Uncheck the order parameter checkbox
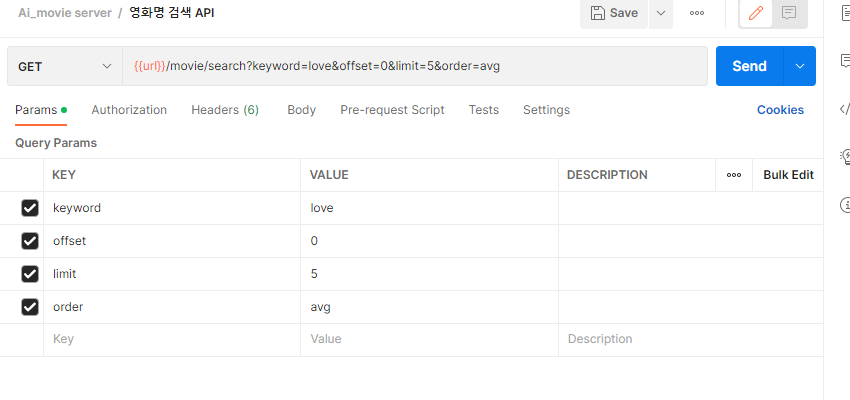850x400 pixels. [30, 307]
